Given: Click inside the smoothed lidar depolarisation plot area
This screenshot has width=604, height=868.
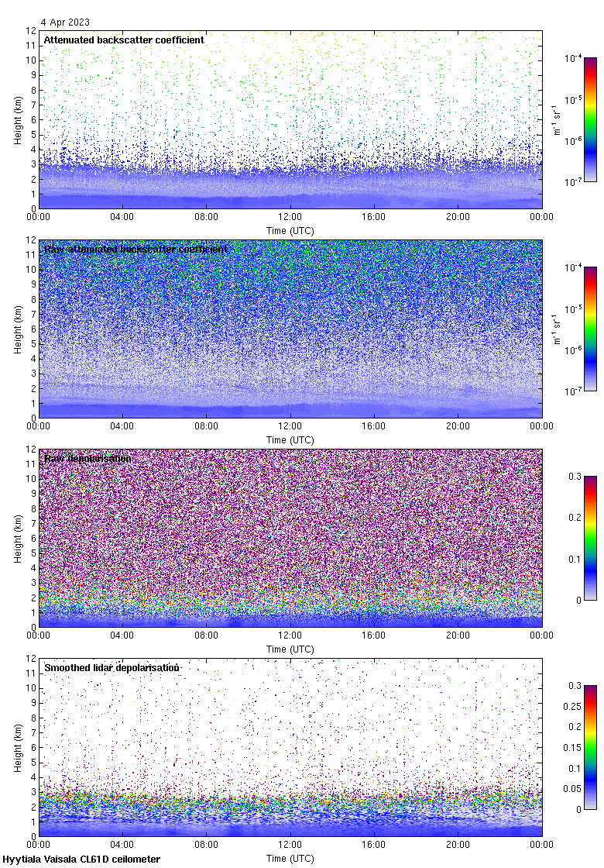Looking at the screenshot, I should tap(290, 747).
